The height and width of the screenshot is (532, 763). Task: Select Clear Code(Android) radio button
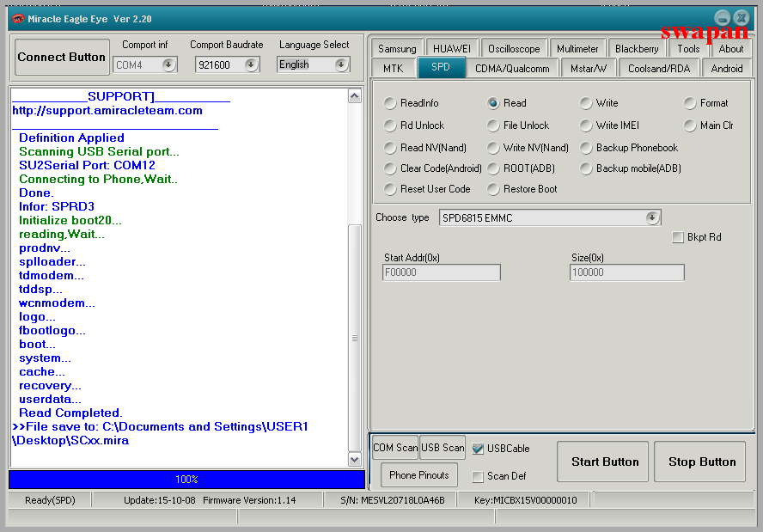(390, 168)
